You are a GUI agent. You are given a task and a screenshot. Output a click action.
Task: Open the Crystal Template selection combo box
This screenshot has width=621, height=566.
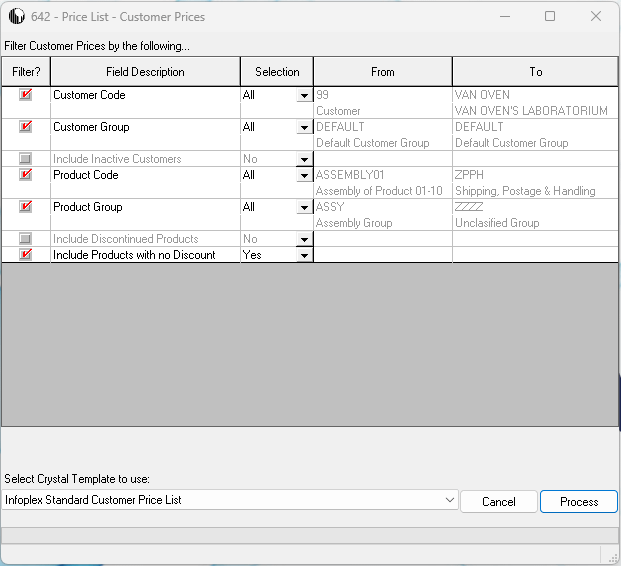coord(450,500)
